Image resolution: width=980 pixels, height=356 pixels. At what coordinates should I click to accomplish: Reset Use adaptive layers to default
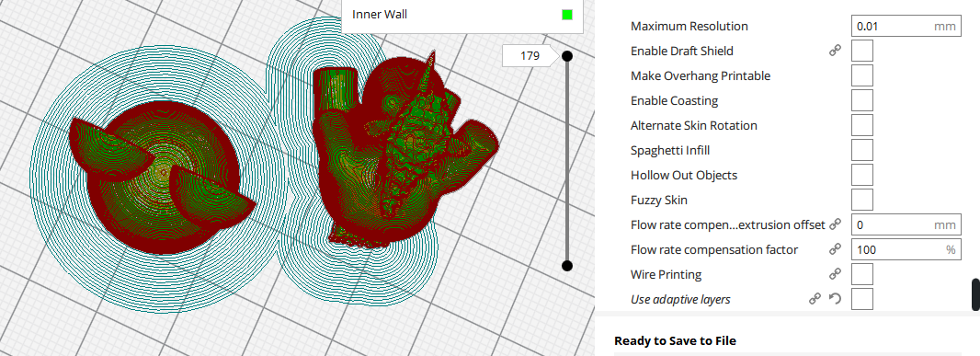pos(835,299)
